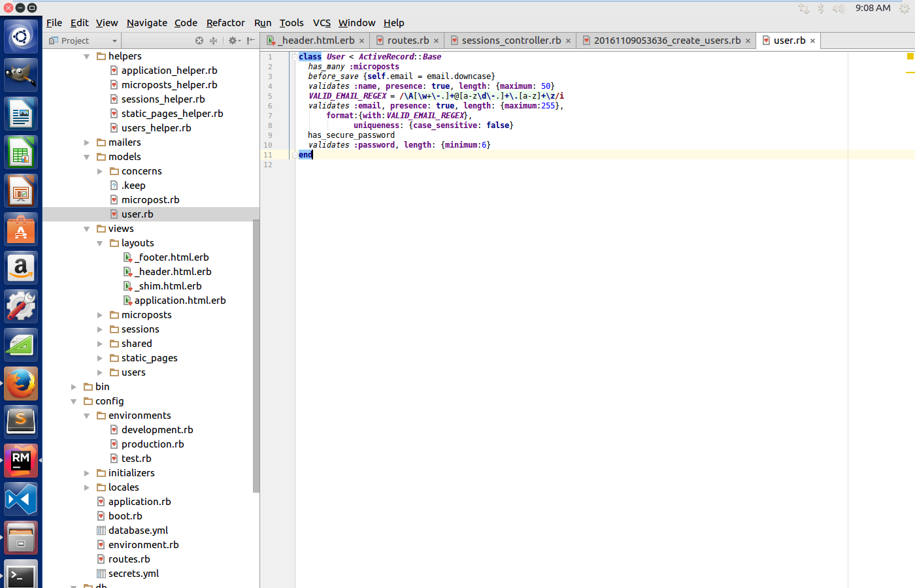The width and height of the screenshot is (915, 588).
Task: Close the _header.html.erb tab
Action: click(x=361, y=41)
